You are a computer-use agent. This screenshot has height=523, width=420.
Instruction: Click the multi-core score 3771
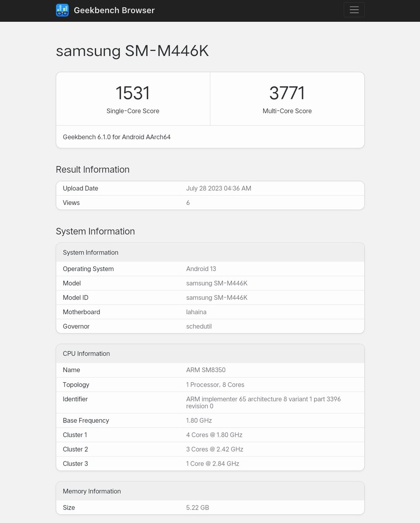287,93
